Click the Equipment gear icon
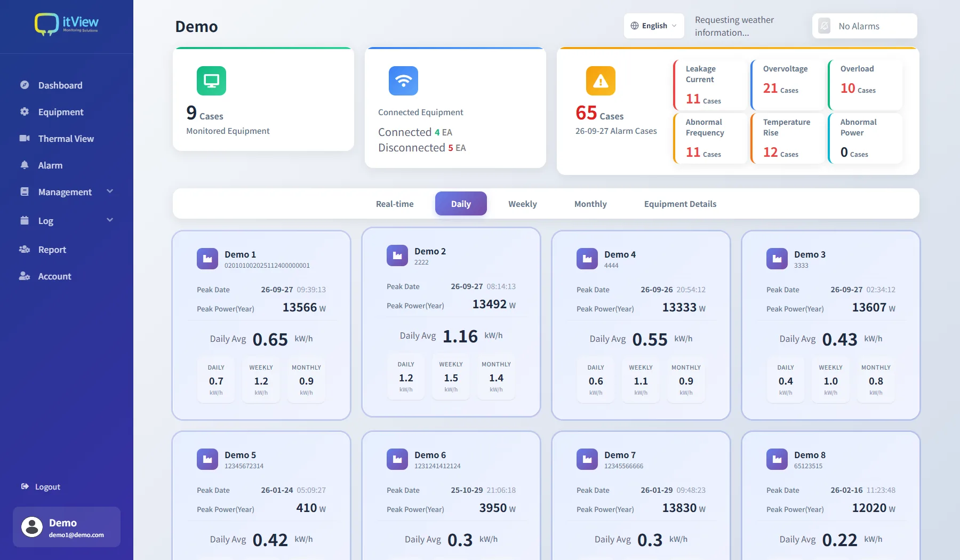The image size is (960, 560). pos(25,111)
